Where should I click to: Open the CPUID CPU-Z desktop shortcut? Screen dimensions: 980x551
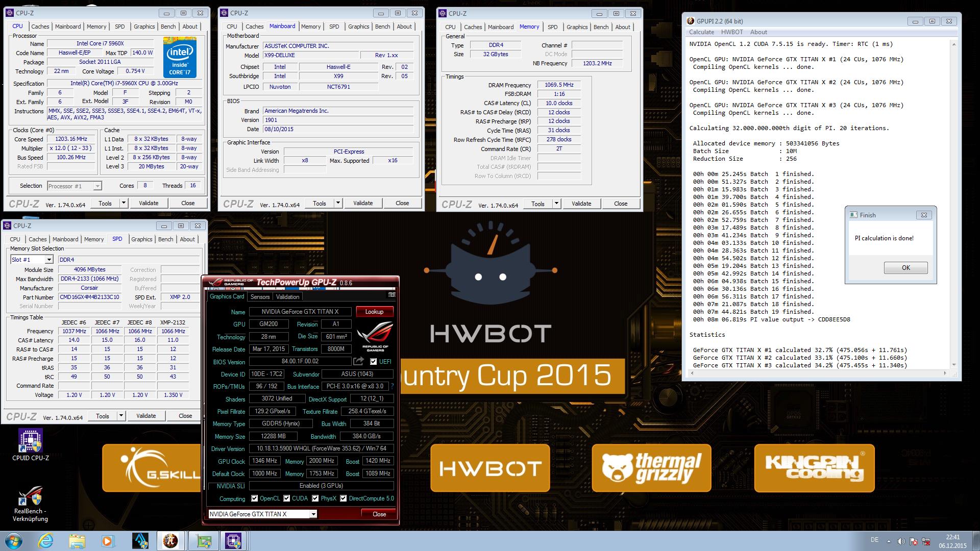pos(31,445)
